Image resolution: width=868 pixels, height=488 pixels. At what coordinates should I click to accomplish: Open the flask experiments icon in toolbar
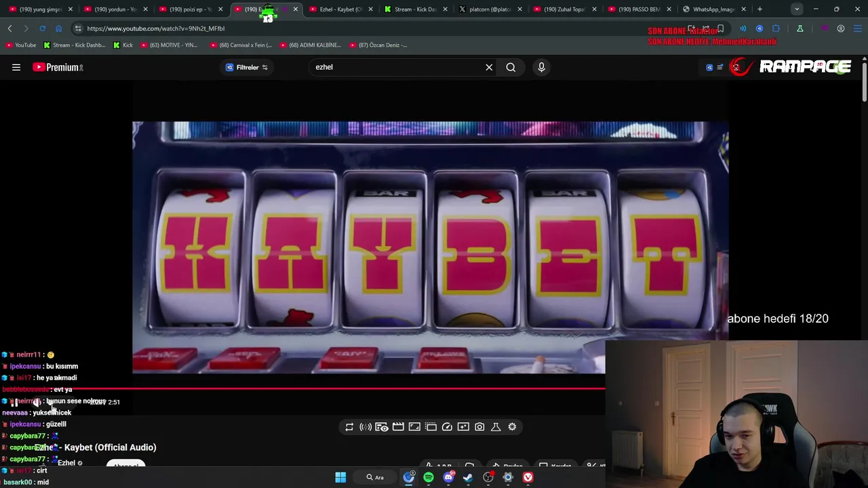(x=496, y=427)
